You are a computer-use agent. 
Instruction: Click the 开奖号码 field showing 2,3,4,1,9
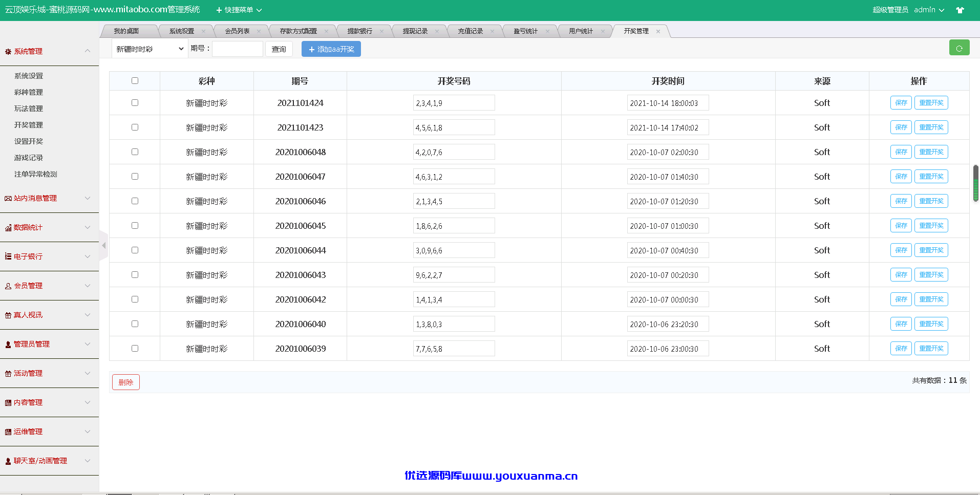point(454,102)
